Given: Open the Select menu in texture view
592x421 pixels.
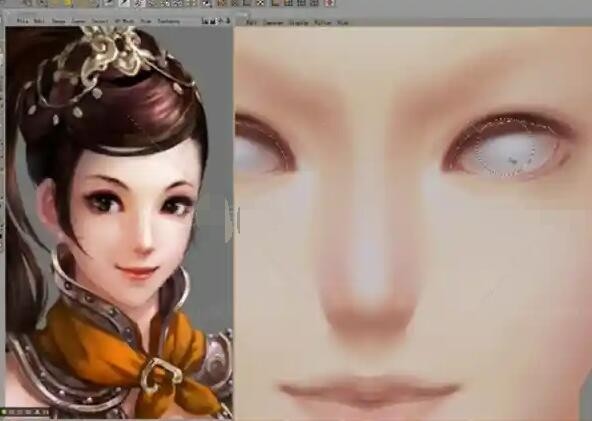Looking at the screenshot, I should click(100, 21).
